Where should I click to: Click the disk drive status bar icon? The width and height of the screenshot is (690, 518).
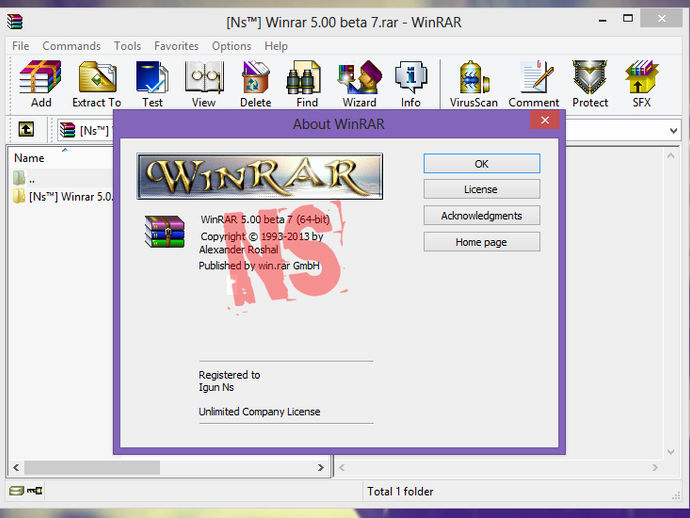point(16,491)
